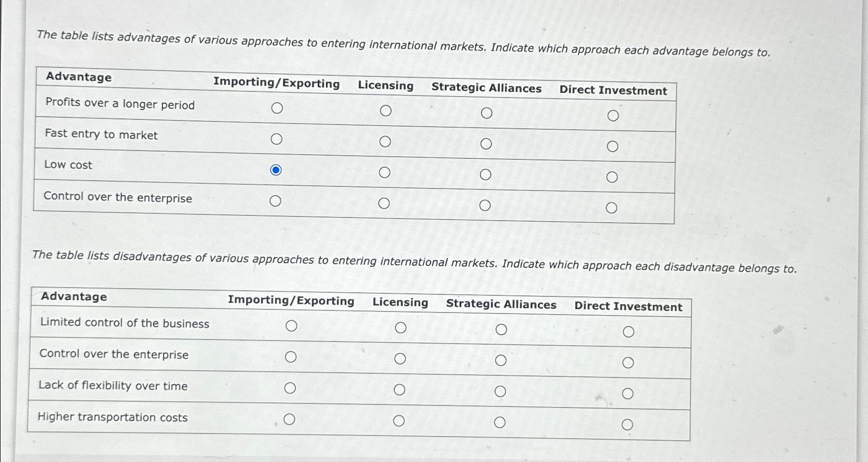
Task: Select Importing/Exporting for Higher transportation costs
Action: point(290,419)
